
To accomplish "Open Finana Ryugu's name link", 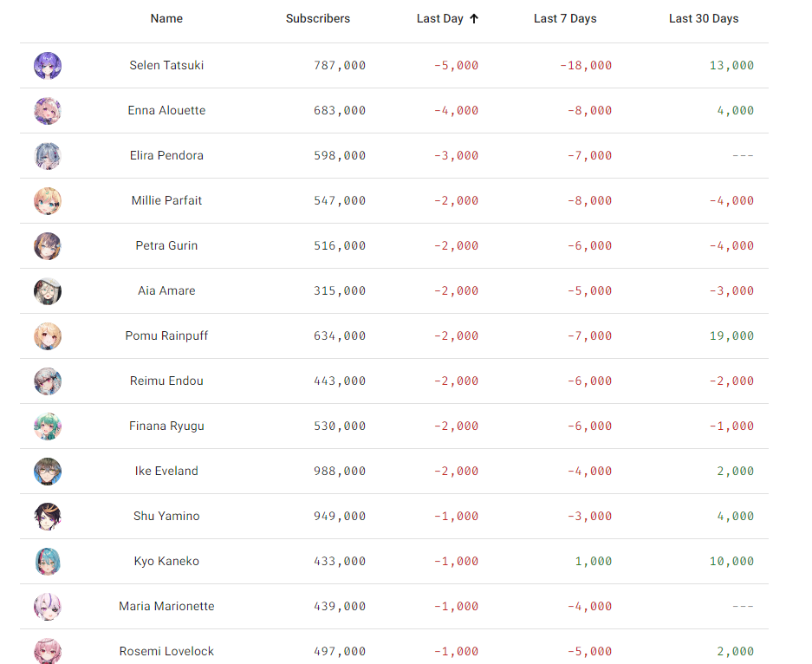I will [x=166, y=426].
